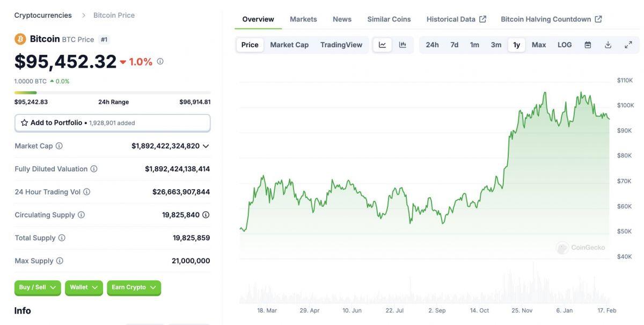Click external link icon beside Historical Data

pyautogui.click(x=482, y=19)
